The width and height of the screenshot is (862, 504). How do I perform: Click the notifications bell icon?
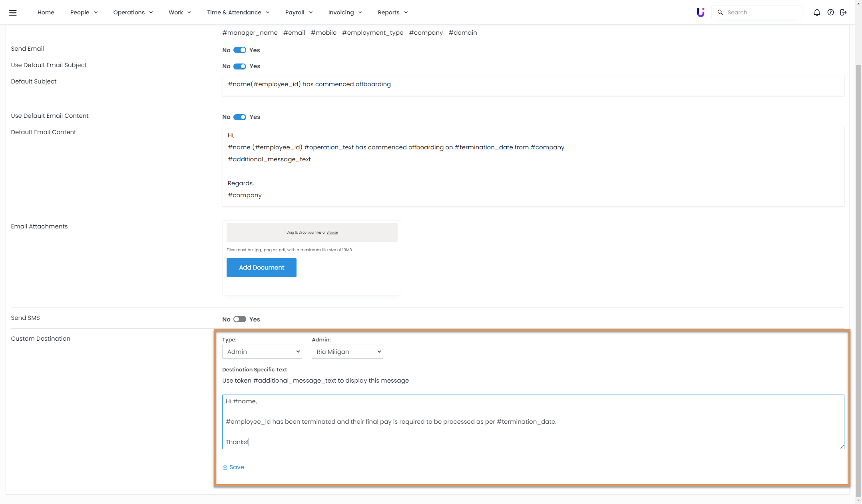coord(817,12)
